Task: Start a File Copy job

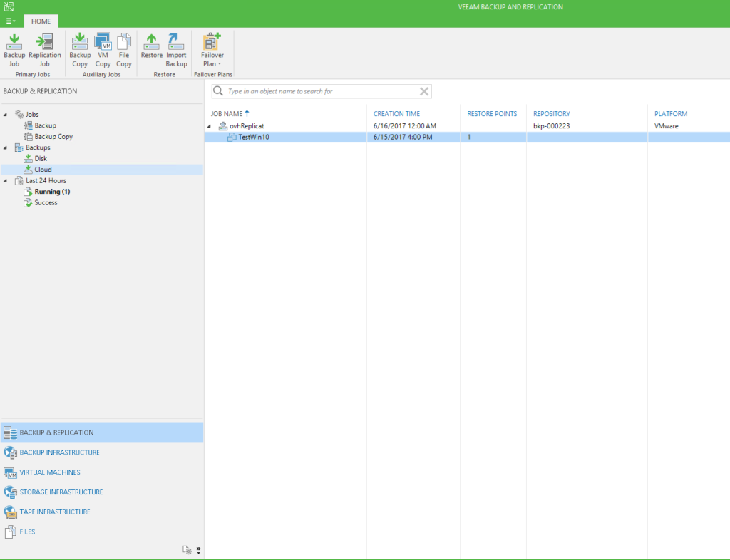Action: pyautogui.click(x=124, y=51)
